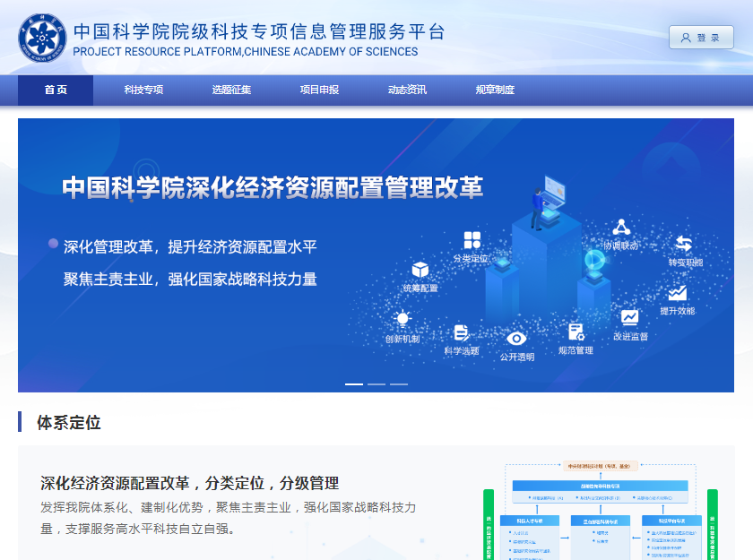Switch to the third banner slide indicator

[x=398, y=383]
